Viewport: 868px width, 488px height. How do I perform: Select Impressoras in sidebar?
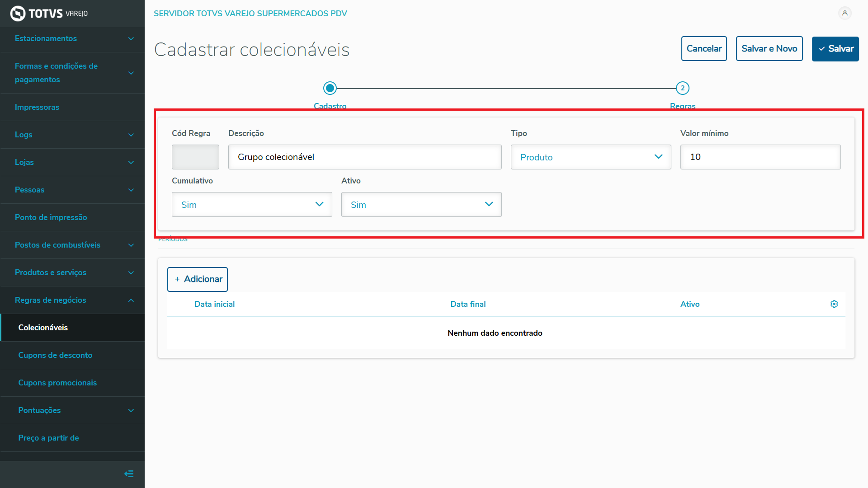(x=37, y=107)
